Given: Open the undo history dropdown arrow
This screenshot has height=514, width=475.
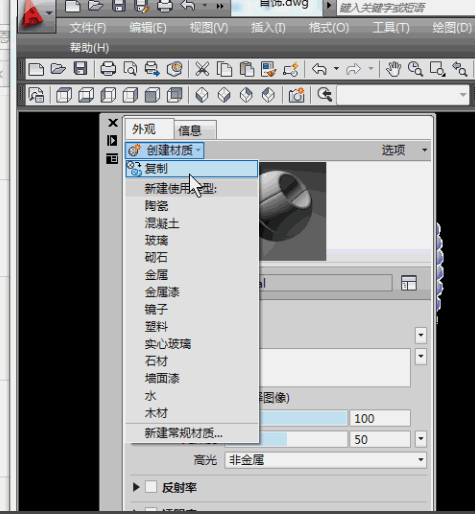Looking at the screenshot, I should tap(336, 69).
